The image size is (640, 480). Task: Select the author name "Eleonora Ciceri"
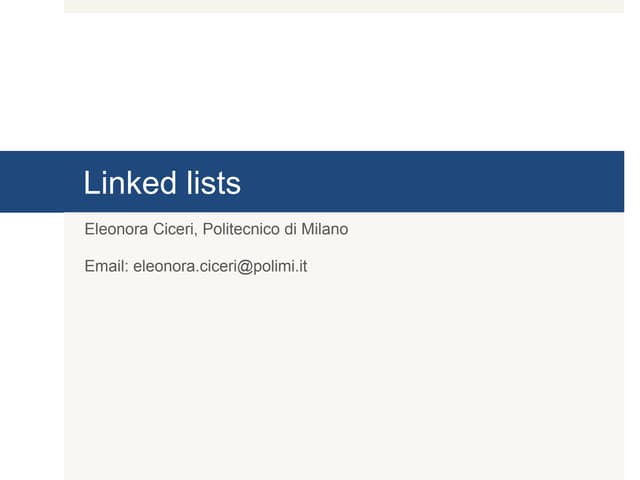click(x=140, y=229)
